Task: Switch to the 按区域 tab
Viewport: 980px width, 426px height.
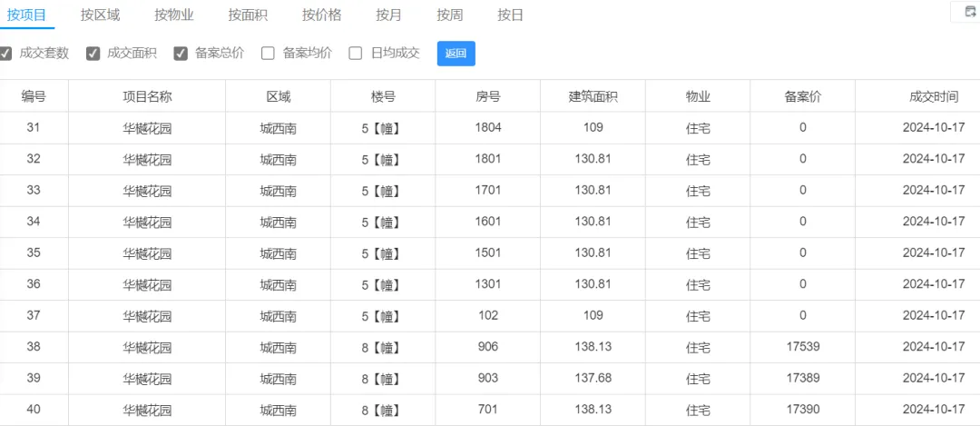Action: [100, 15]
